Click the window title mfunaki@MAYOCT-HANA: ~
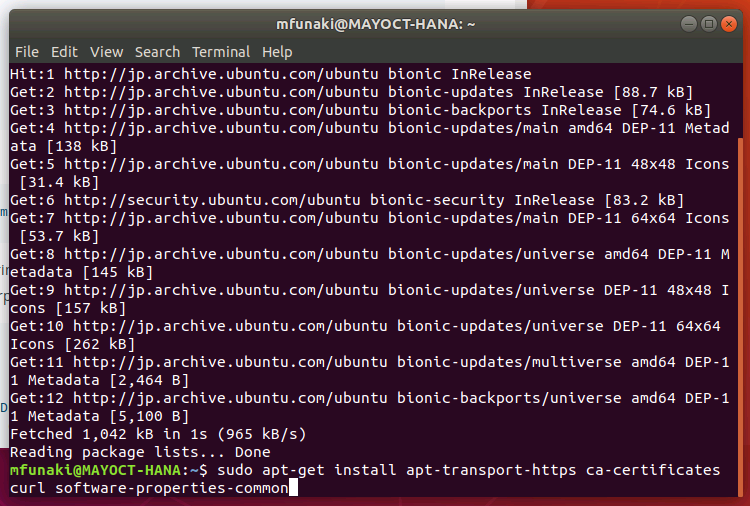 (375, 24)
